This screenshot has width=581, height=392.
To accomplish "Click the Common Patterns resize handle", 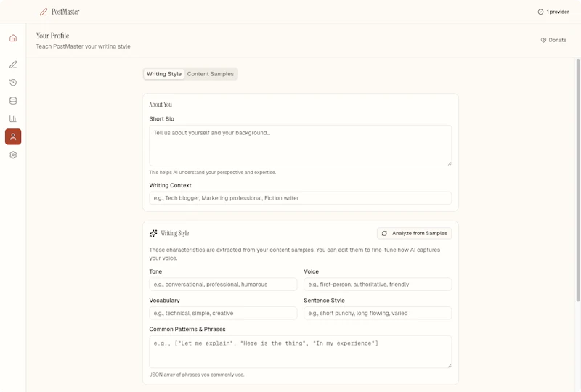I will pos(449,366).
